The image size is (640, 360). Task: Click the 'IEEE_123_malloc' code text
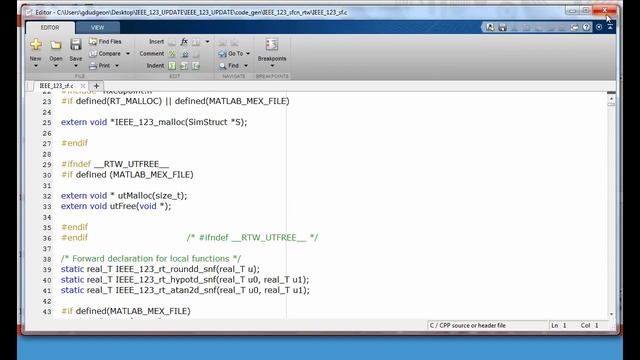tap(150, 122)
